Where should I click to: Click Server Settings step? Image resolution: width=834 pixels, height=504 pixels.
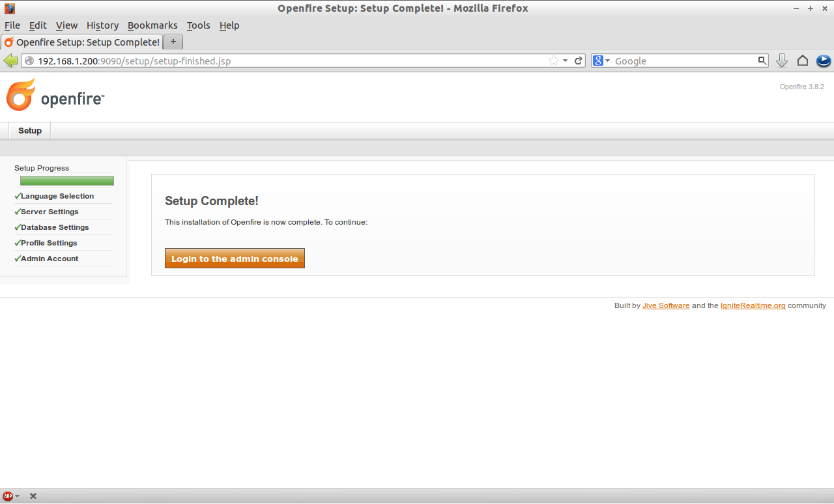pyautogui.click(x=50, y=212)
